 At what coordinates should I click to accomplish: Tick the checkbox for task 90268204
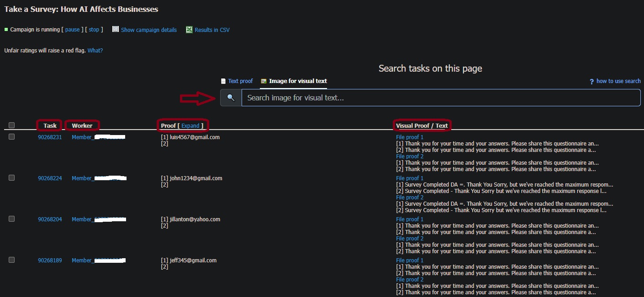(x=12, y=219)
